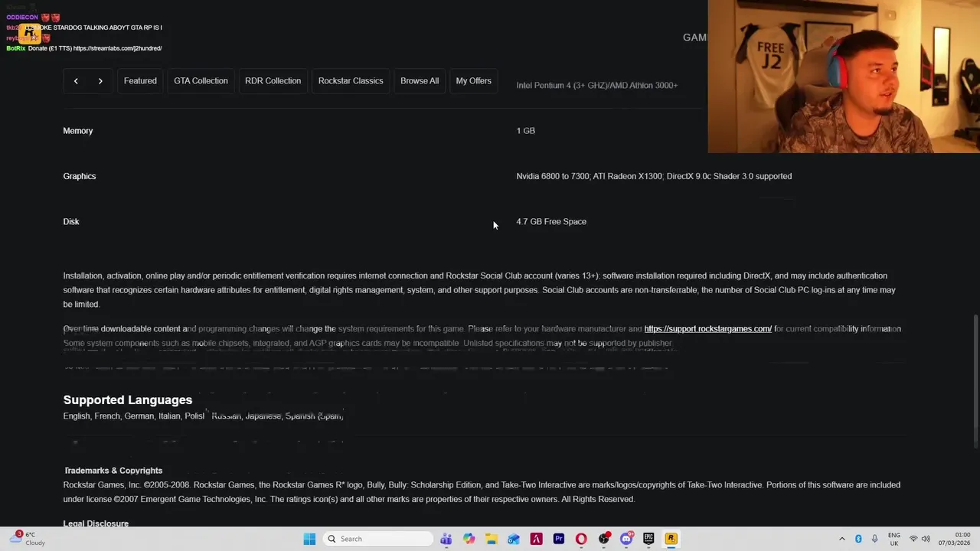This screenshot has height=551, width=980.
Task: Open the support.rockstargames.com link
Action: (707, 329)
